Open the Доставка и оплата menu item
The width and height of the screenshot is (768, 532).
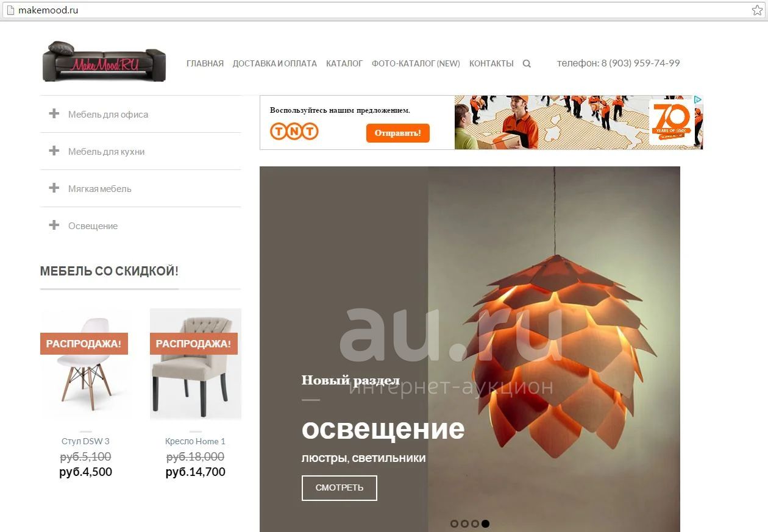275,63
